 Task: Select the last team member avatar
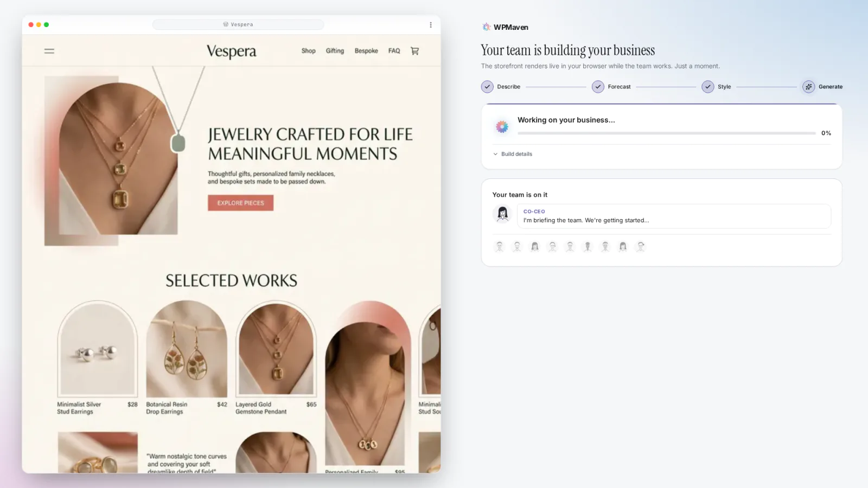pyautogui.click(x=641, y=247)
